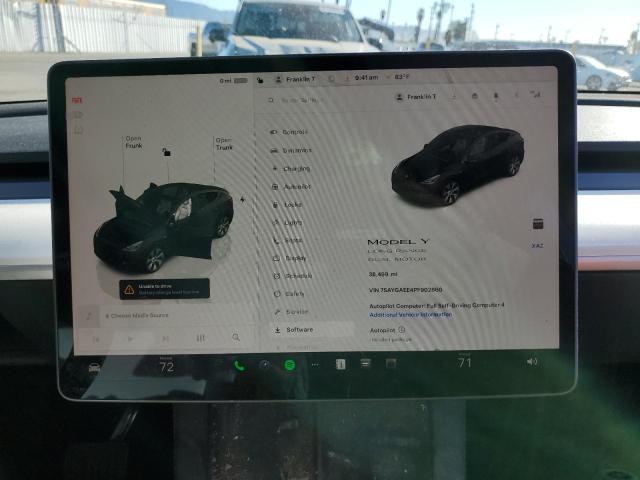
Task: Tap the volume speaker icon
Action: click(532, 362)
